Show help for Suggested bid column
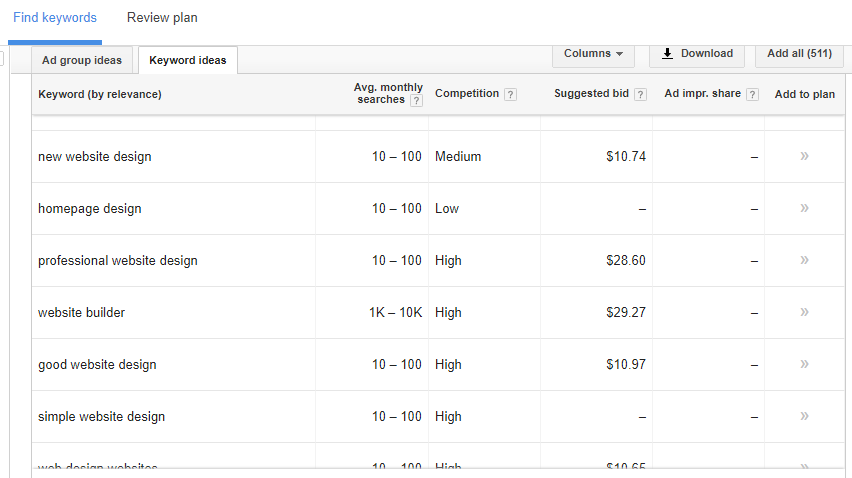Image resolution: width=852 pixels, height=478 pixels. click(x=640, y=95)
